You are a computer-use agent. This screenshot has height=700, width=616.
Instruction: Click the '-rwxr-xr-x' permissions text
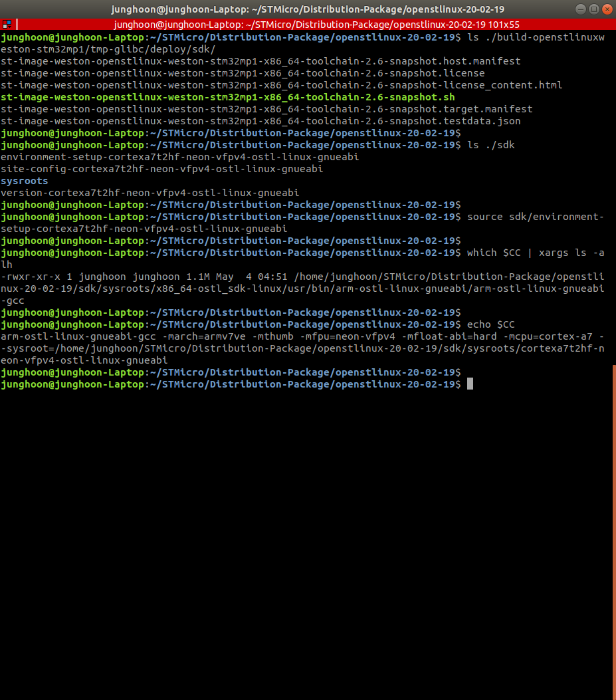[31, 277]
